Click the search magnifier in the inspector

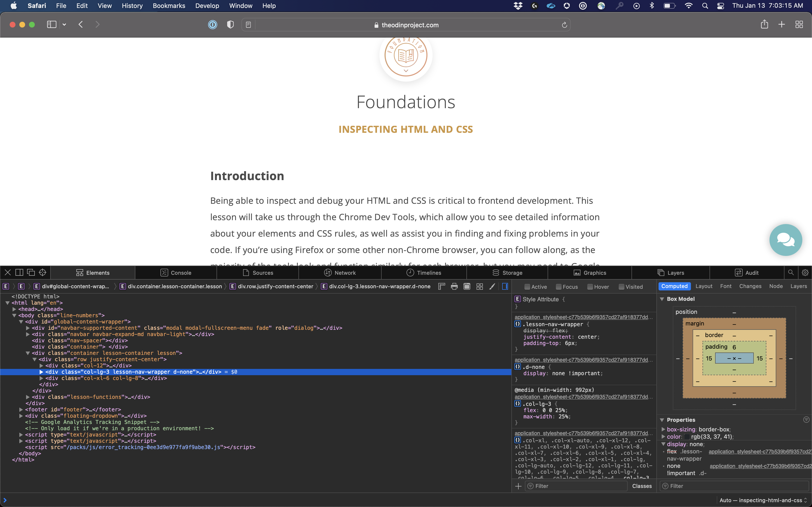point(790,272)
